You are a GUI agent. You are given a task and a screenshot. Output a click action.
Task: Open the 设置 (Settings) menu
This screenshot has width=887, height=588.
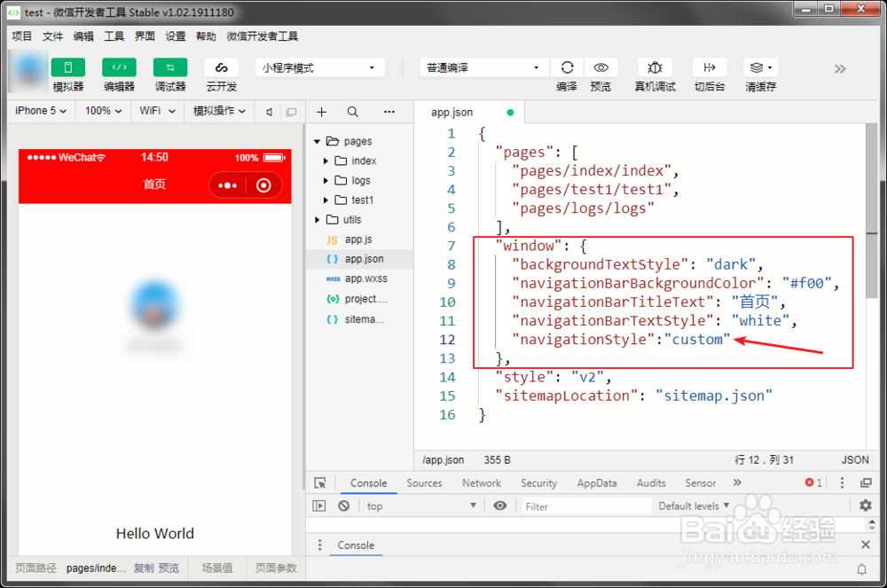click(x=175, y=36)
